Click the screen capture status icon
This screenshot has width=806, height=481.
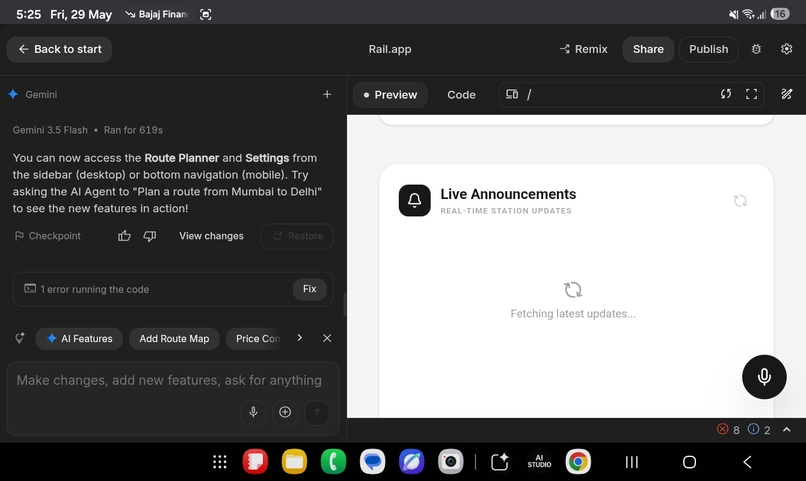205,14
